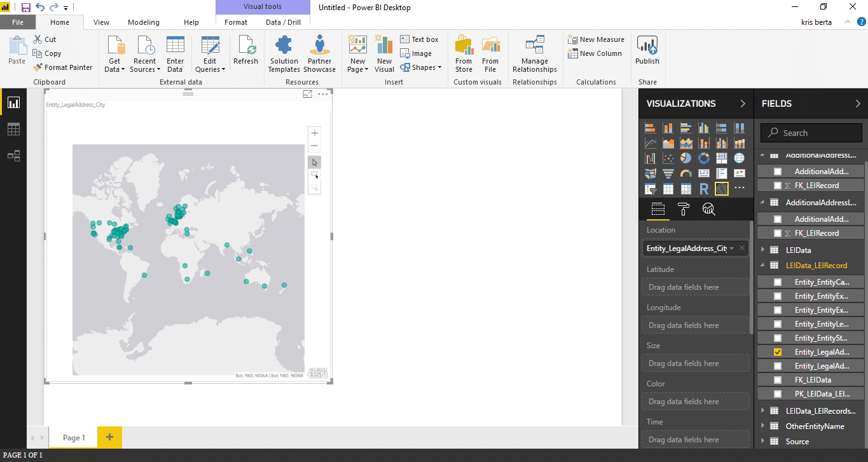Click the Publish button
The image size is (868, 462).
tap(647, 51)
